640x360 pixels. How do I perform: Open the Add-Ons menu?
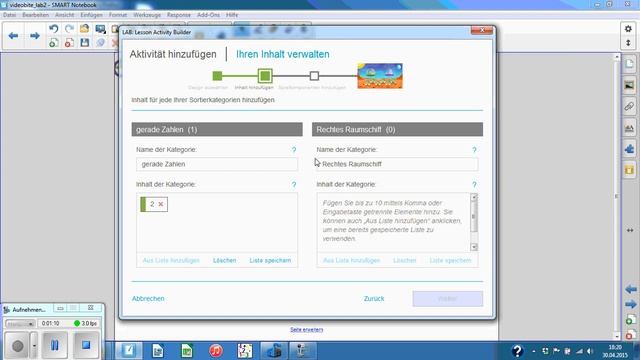[208, 15]
